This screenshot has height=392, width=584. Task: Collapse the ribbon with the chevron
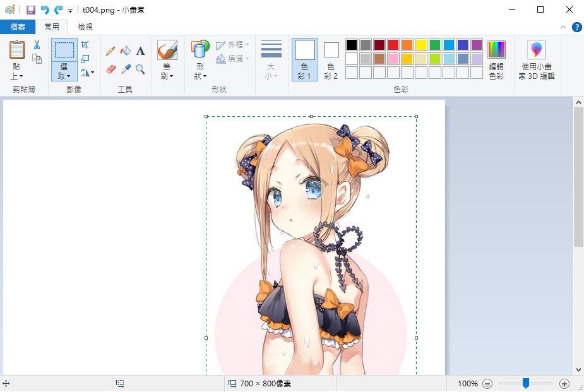click(563, 27)
